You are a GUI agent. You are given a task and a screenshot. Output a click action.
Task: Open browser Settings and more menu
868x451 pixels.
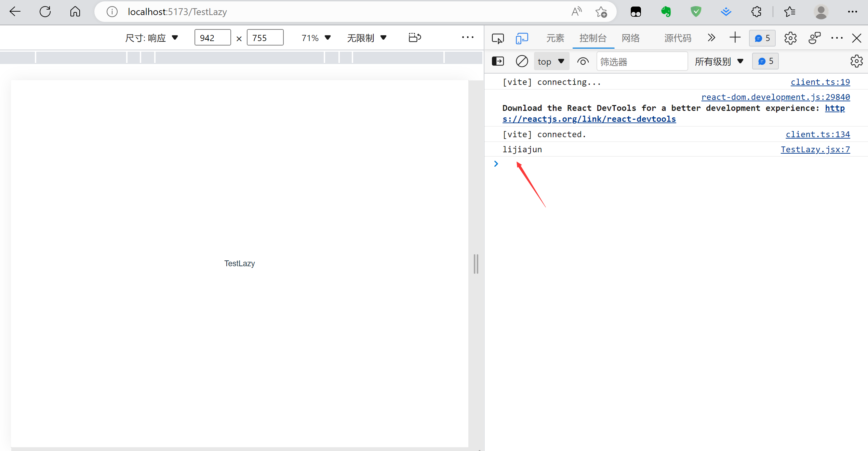click(853, 12)
